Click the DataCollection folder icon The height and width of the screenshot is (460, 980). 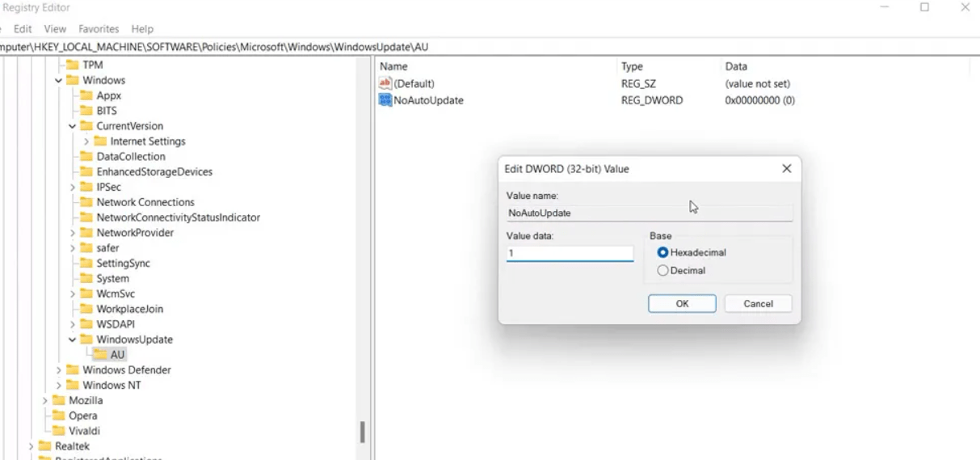coord(86,157)
